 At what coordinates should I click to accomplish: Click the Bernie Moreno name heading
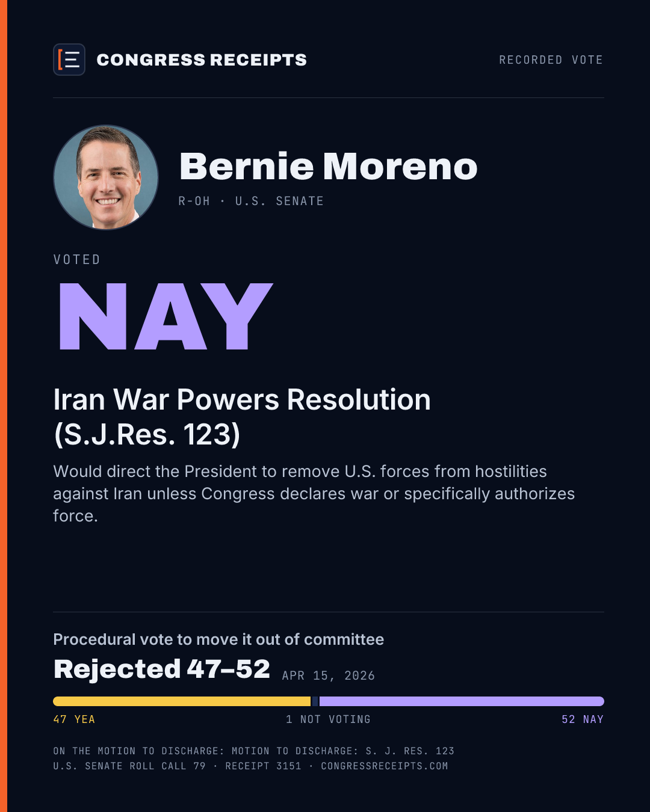[329, 166]
